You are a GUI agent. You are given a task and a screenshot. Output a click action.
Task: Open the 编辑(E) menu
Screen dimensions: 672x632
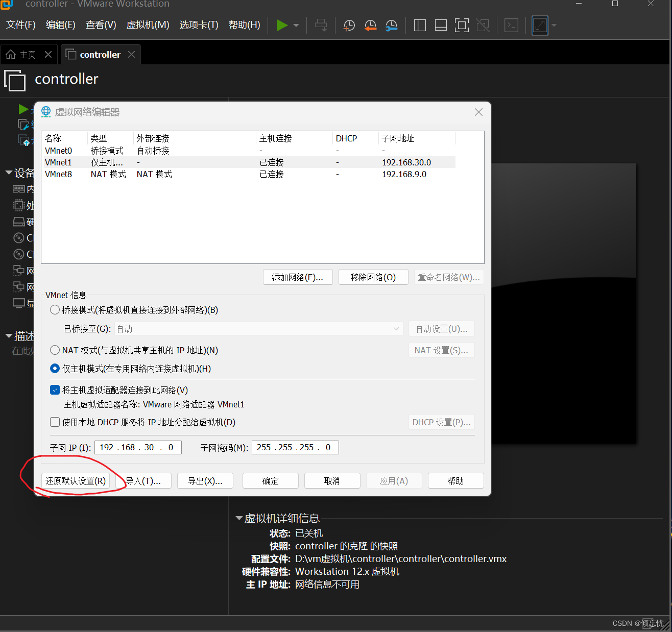(x=60, y=25)
